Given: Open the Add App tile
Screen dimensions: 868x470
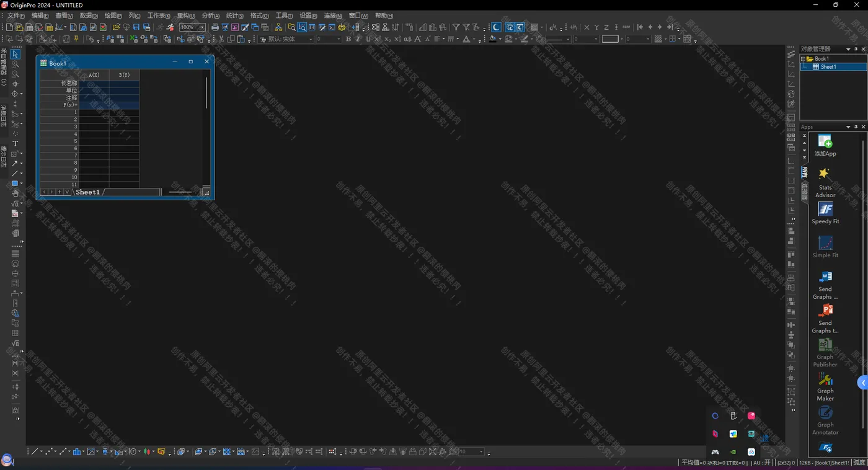Looking at the screenshot, I should (825, 146).
